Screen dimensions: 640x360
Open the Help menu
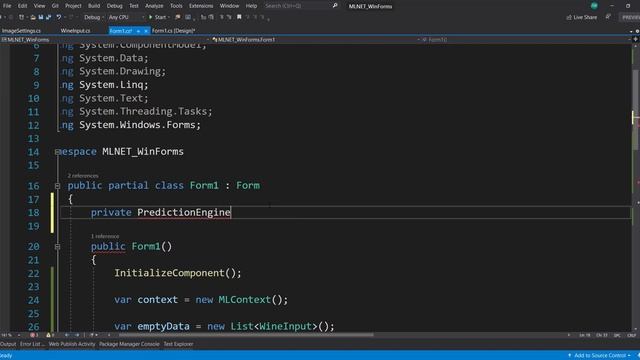pyautogui.click(x=251, y=6)
